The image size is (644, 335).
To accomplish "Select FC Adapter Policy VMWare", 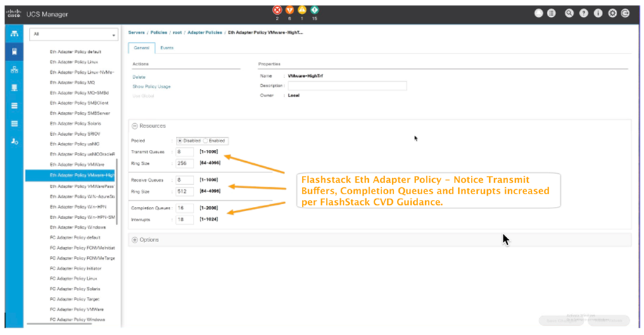I will tap(77, 310).
